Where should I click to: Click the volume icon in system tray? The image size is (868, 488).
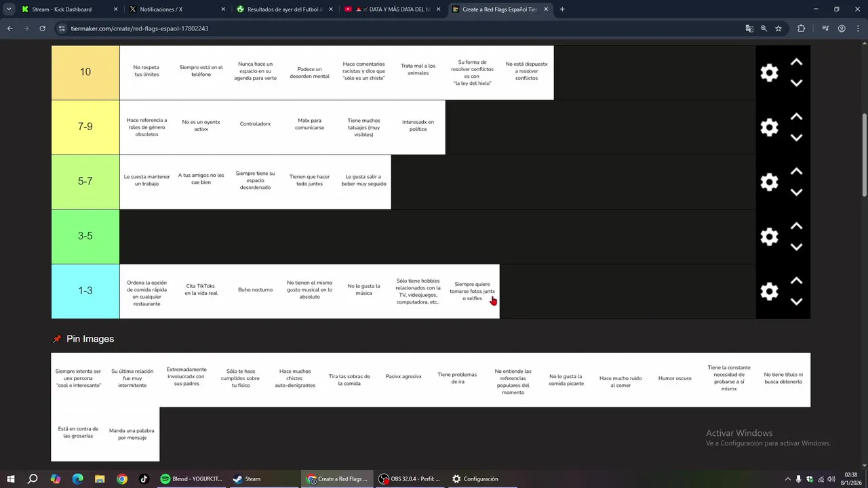click(831, 479)
